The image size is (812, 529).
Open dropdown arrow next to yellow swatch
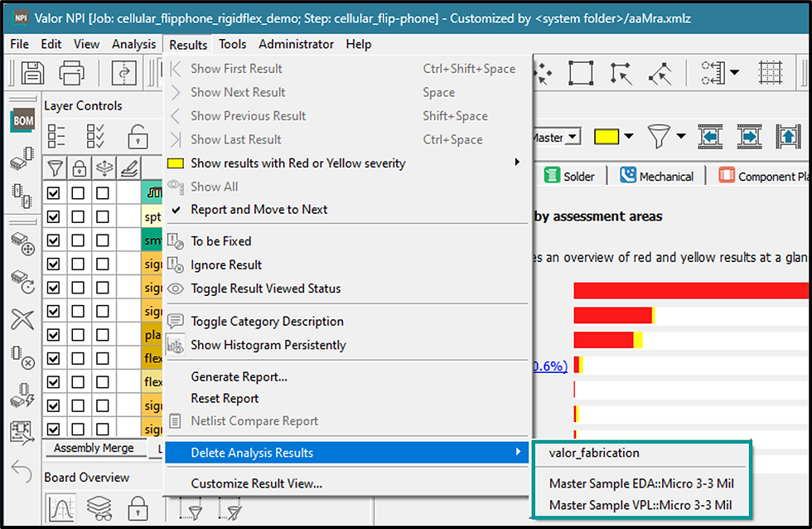[x=629, y=136]
